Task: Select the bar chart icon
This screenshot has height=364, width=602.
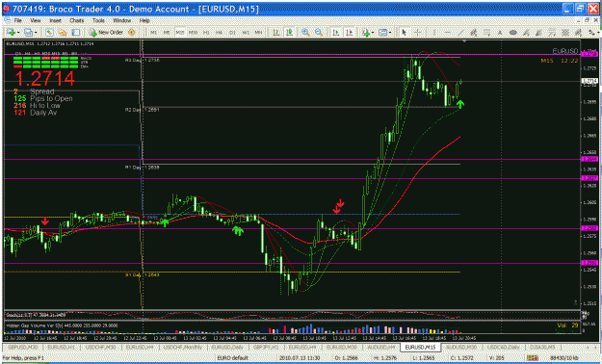Action: (276, 33)
